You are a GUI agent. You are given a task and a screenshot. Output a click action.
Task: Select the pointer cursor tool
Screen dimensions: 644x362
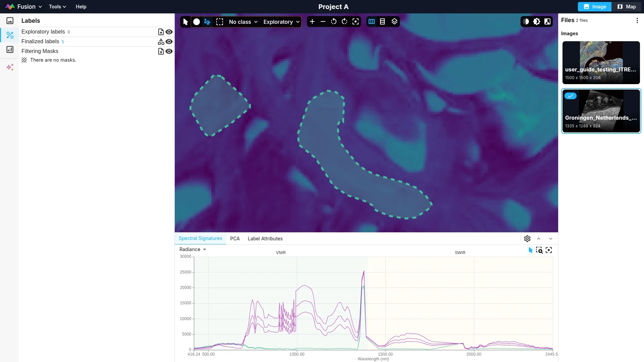click(x=185, y=22)
